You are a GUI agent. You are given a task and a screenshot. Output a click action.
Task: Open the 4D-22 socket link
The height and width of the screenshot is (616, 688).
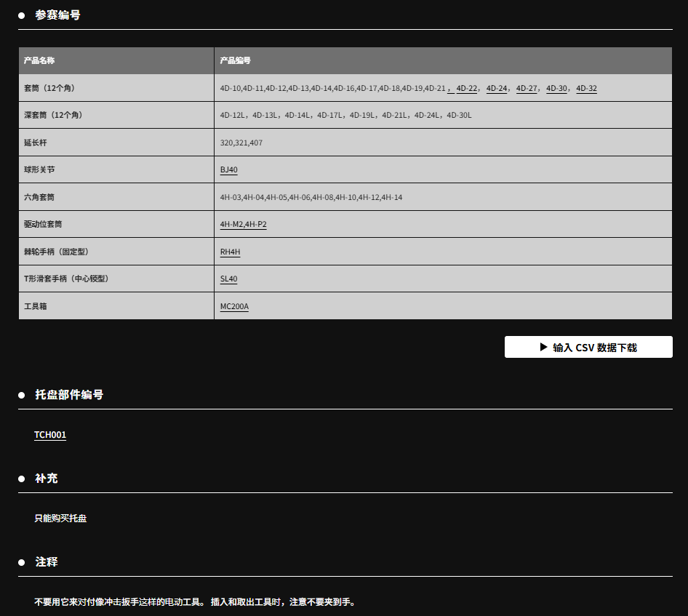pos(467,89)
